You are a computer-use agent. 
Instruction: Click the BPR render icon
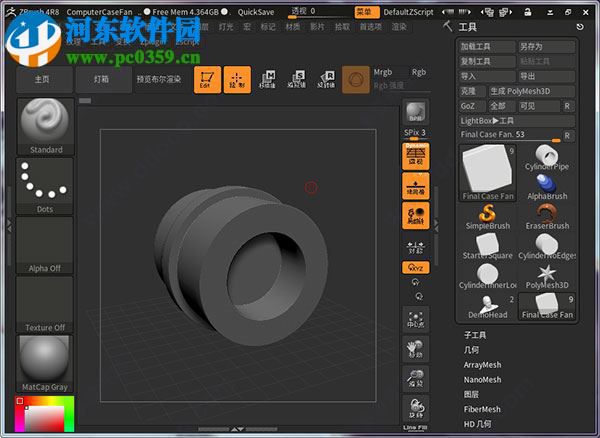click(x=416, y=112)
